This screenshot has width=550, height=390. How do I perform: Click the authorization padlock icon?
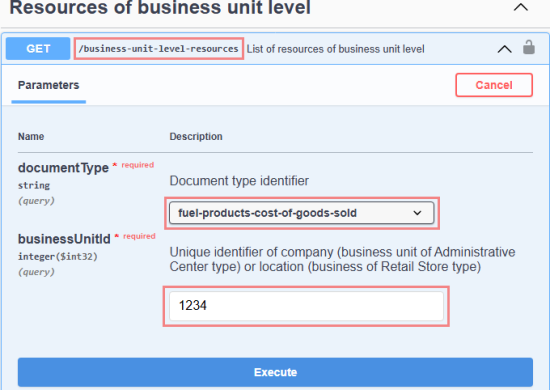click(x=529, y=47)
